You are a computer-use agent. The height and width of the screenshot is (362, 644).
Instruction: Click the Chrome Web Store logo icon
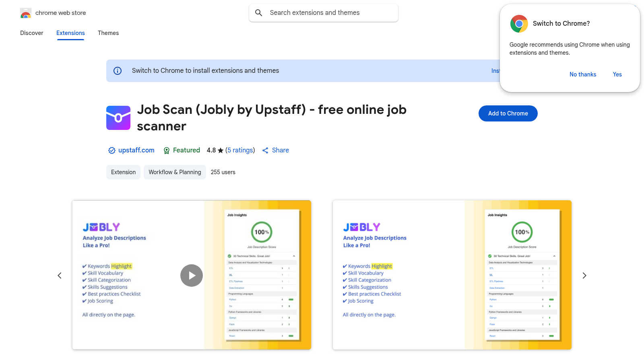tap(26, 13)
